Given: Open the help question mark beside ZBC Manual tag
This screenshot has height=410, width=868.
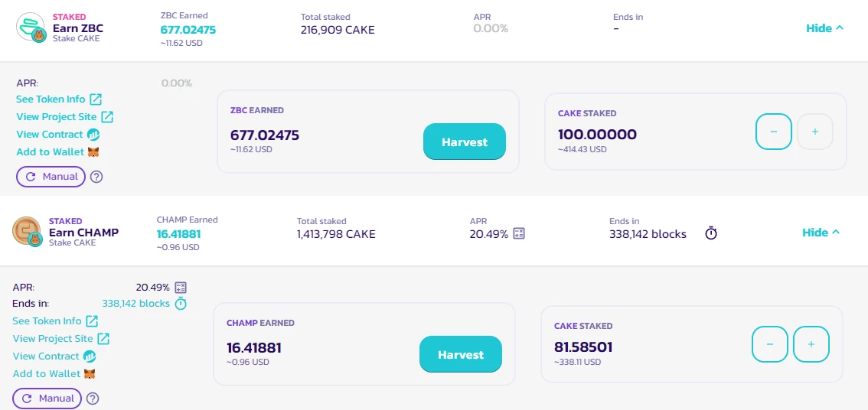Looking at the screenshot, I should (96, 177).
